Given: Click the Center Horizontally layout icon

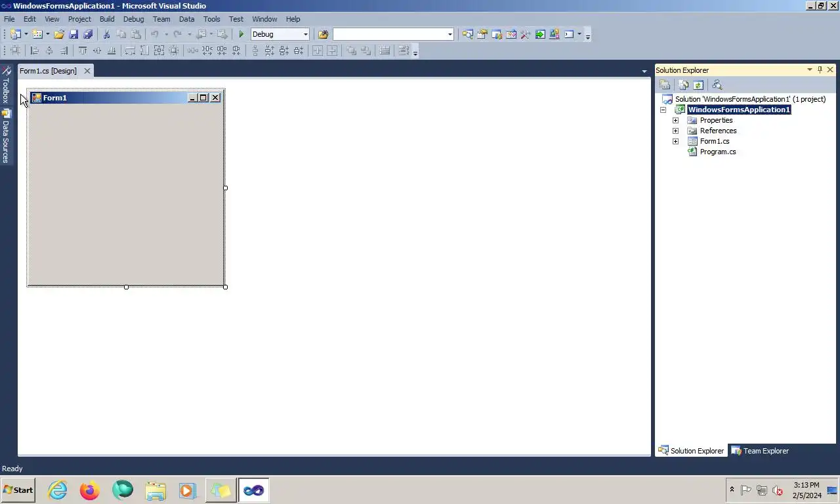Looking at the screenshot, I should (318, 51).
